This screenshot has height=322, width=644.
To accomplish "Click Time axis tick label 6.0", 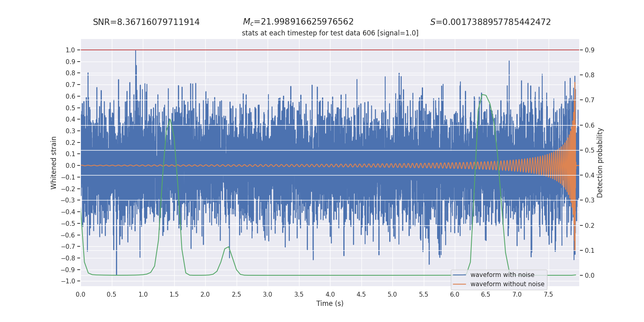I will [x=455, y=295].
